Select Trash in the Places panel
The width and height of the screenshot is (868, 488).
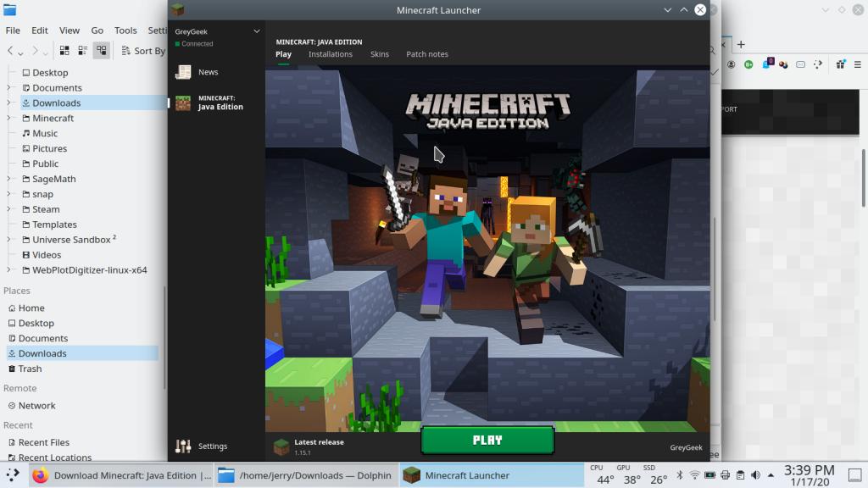pos(30,369)
